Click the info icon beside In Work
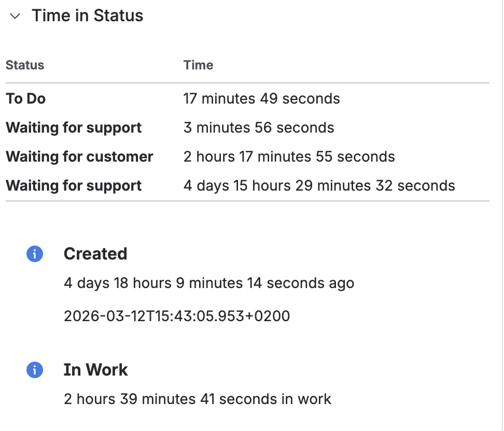Screen dimensions: 504x431 35,370
